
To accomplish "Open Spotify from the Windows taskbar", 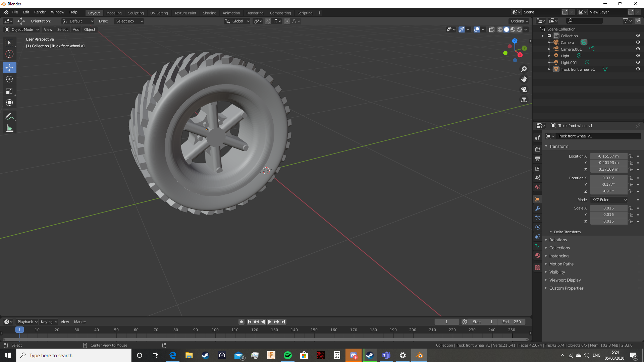I will coord(287,355).
